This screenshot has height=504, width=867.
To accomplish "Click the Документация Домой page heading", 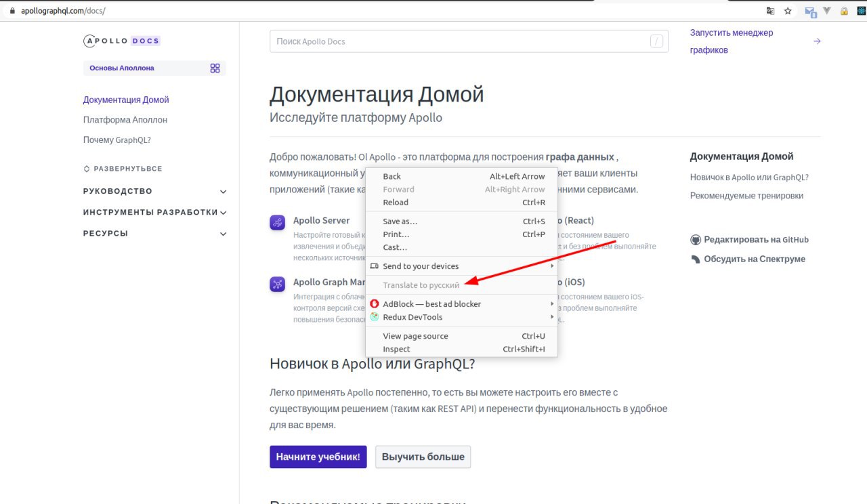I will tap(377, 94).
